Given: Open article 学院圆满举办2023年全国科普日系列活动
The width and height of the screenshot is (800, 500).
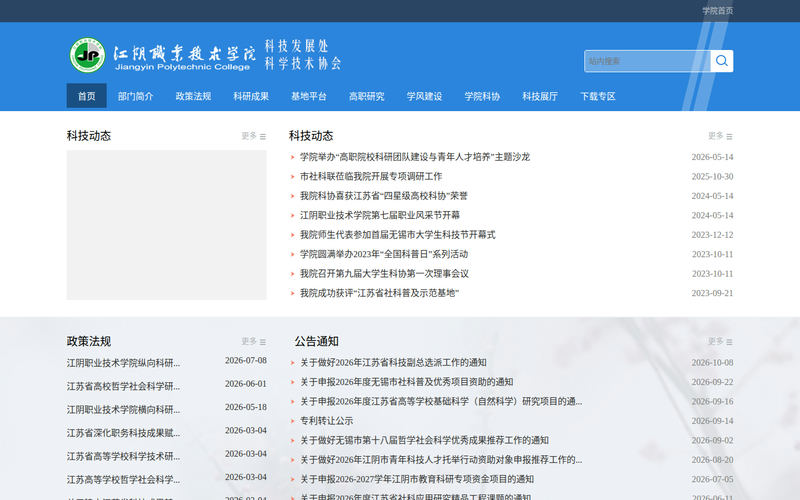Looking at the screenshot, I should 384,254.
